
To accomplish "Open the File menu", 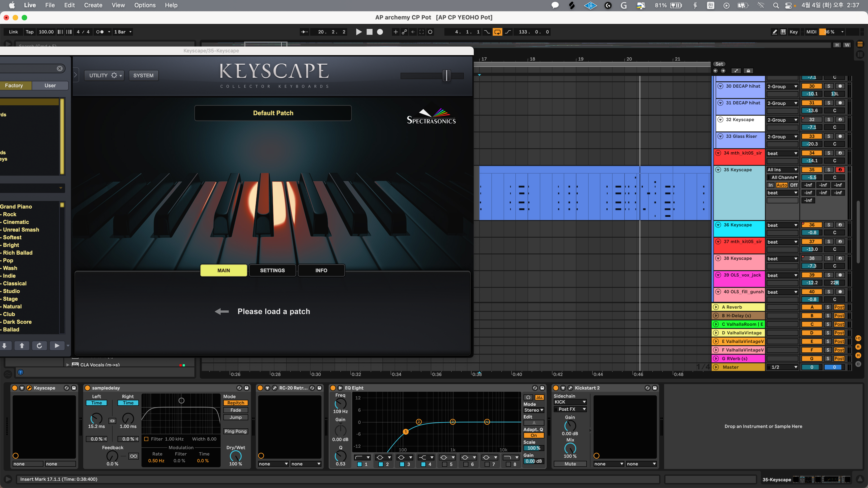I will (50, 5).
